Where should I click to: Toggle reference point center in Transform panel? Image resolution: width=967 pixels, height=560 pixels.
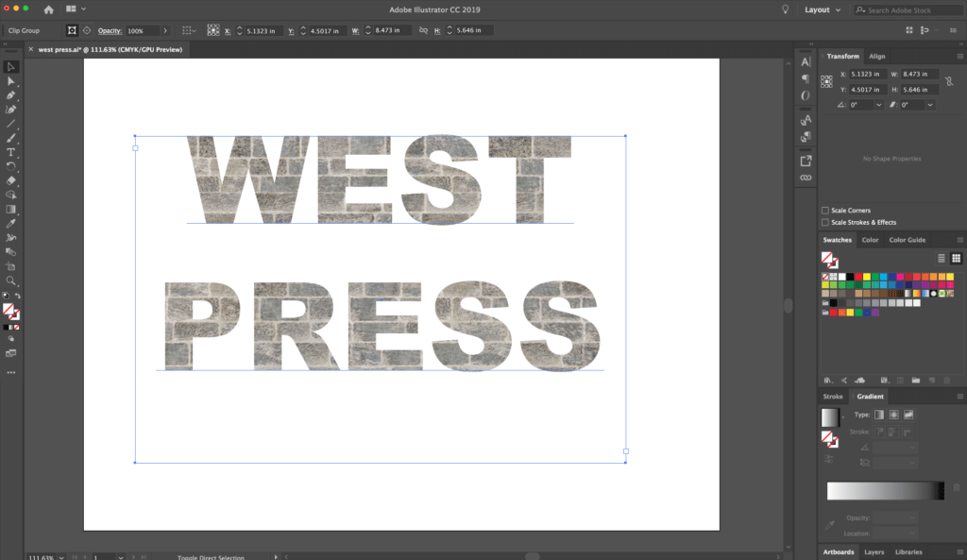(826, 81)
